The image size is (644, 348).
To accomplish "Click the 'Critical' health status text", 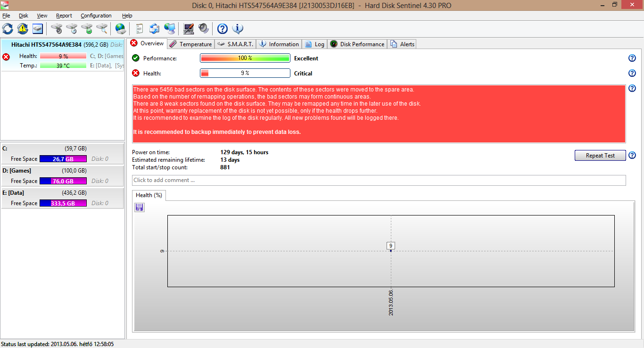I will [x=303, y=74].
